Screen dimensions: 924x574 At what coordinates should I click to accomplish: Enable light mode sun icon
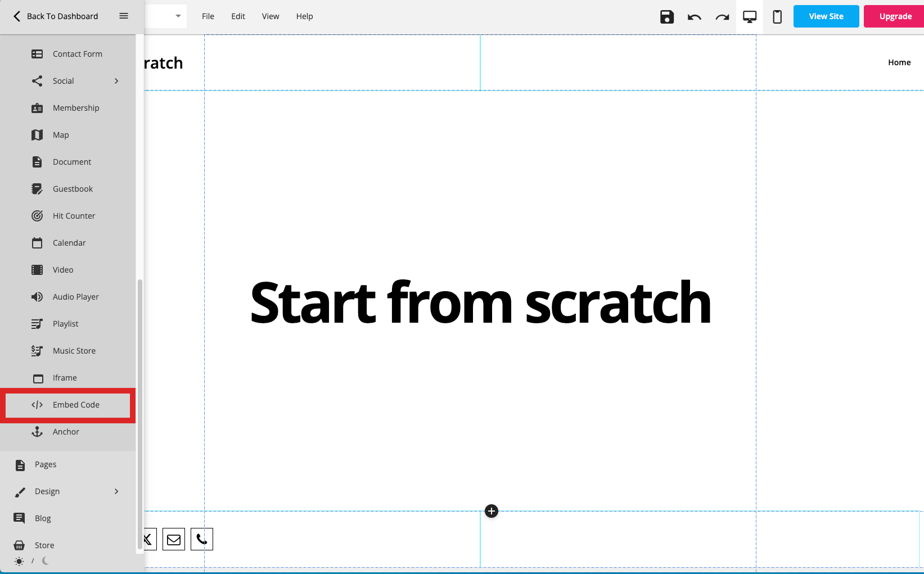click(19, 561)
